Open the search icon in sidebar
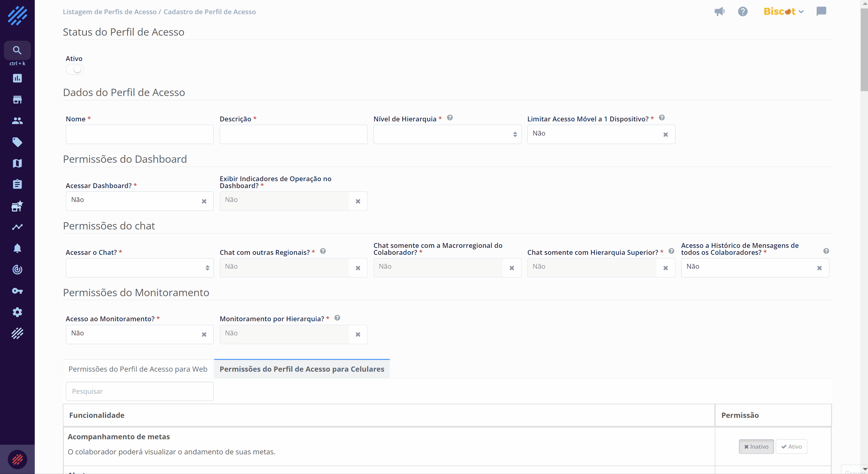This screenshot has height=474, width=868. point(17,50)
